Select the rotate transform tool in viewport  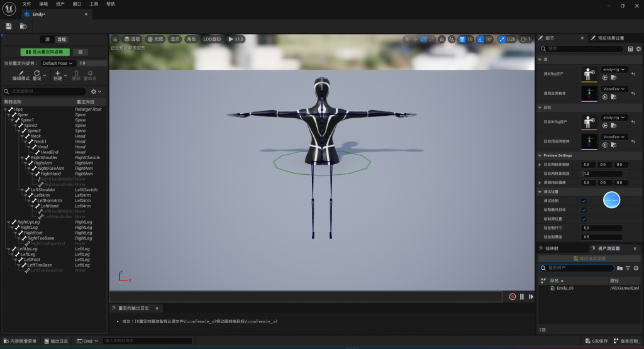(x=424, y=39)
